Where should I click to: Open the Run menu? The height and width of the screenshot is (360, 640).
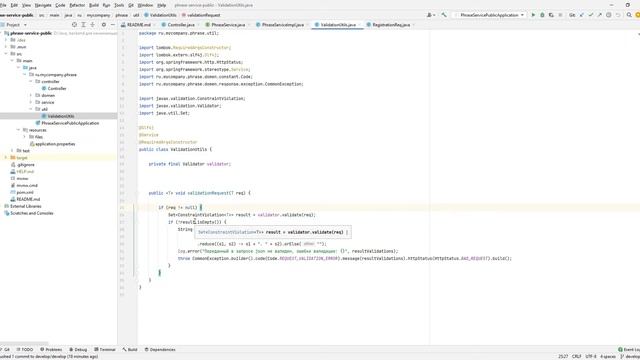coord(107,5)
